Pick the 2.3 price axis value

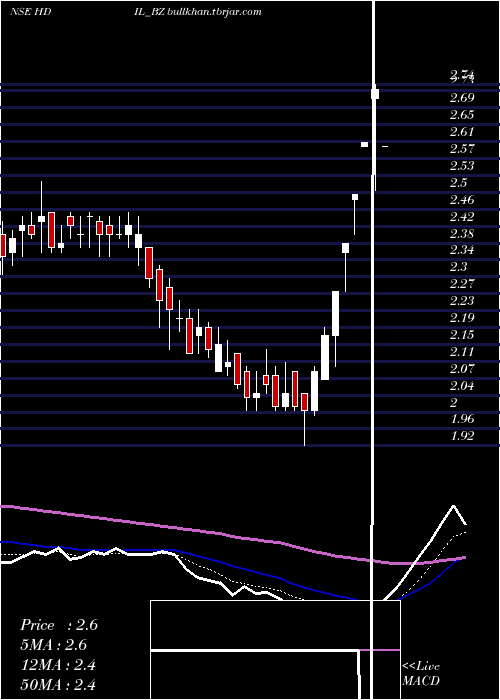[x=458, y=267]
